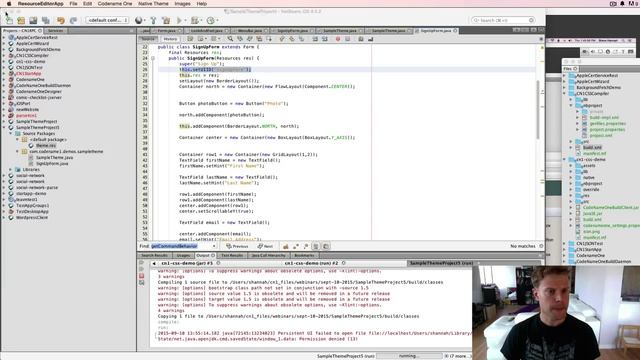This screenshot has height=360, width=640.
Task: Click the Redo arrow icon
Action: click(x=73, y=20)
